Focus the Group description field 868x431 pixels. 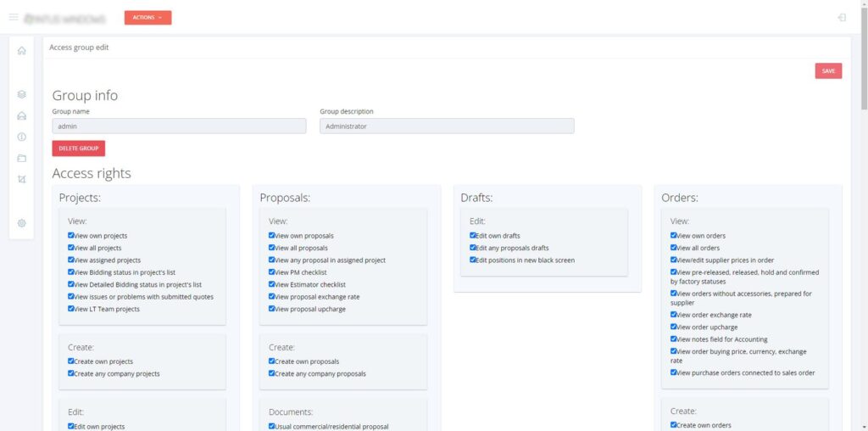click(x=447, y=126)
